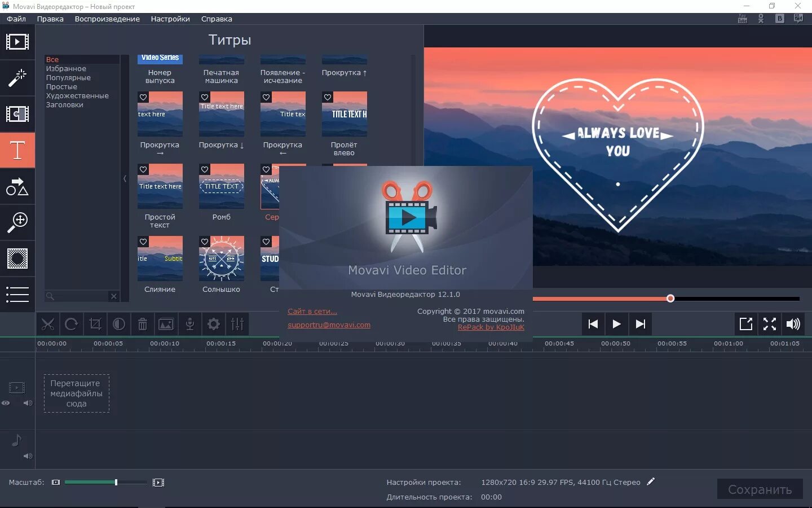The image size is (812, 508).
Task: Click the zoom-in timeline scale icon
Action: click(158, 483)
